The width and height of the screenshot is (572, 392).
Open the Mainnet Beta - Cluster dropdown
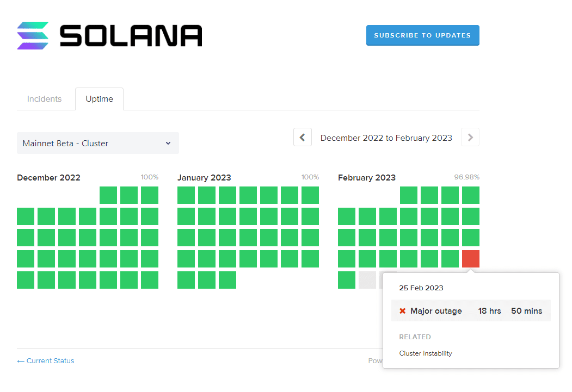point(98,143)
